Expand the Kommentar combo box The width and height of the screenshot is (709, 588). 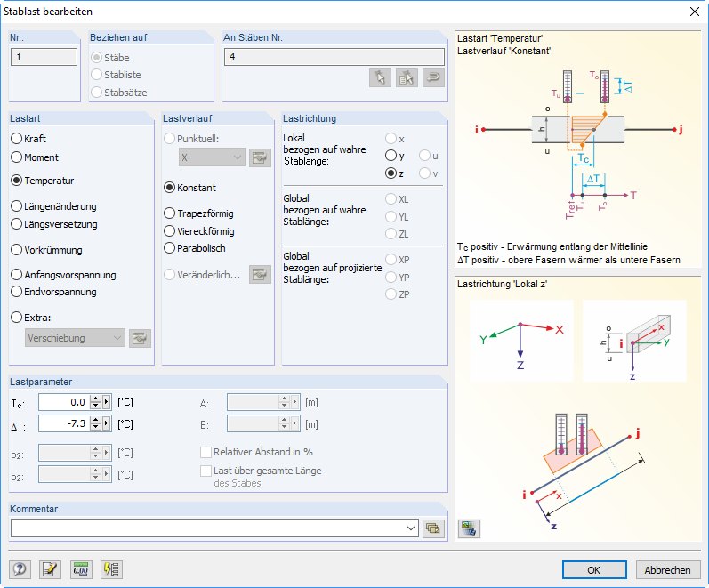[x=411, y=528]
